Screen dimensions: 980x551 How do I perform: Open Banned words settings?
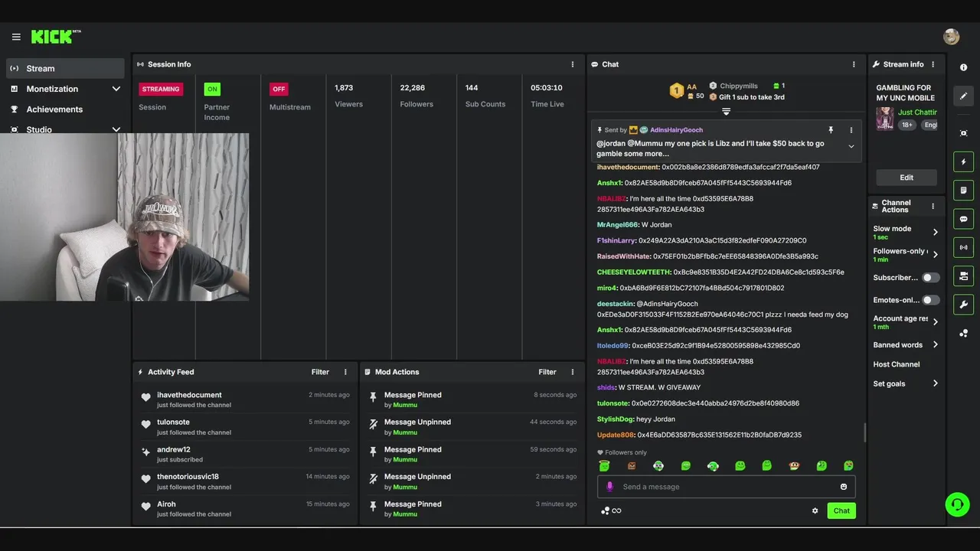point(906,345)
